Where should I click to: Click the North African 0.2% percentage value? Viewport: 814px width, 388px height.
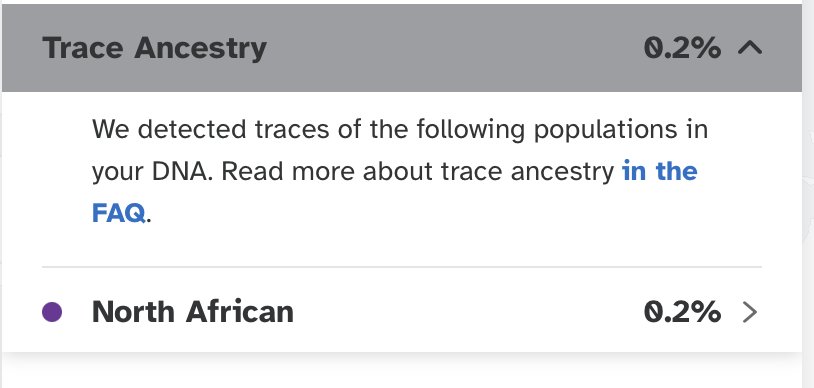coord(682,312)
